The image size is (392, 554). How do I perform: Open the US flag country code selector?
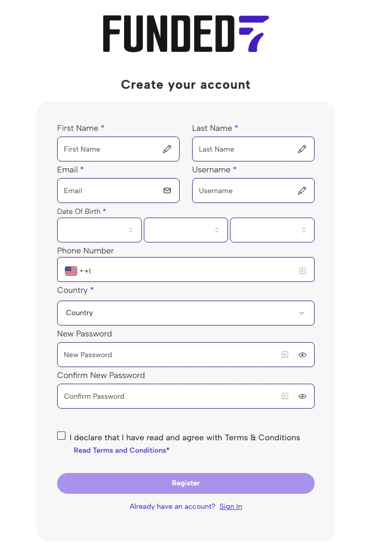pyautogui.click(x=74, y=271)
